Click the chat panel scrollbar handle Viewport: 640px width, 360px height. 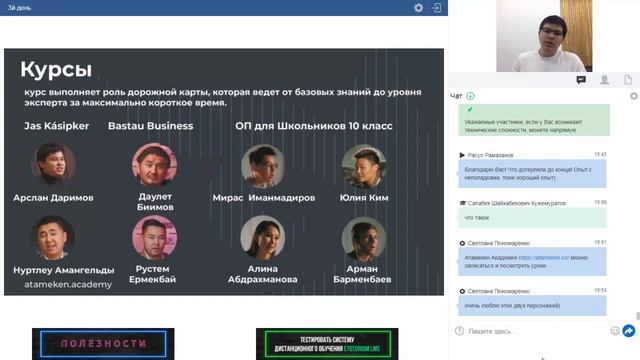638,316
